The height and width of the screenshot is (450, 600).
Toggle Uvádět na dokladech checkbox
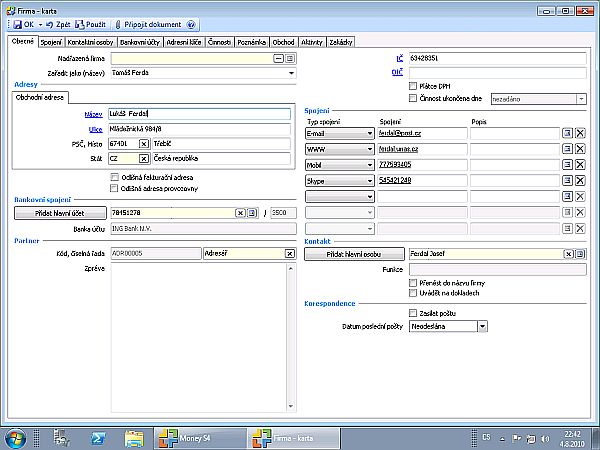coord(412,293)
